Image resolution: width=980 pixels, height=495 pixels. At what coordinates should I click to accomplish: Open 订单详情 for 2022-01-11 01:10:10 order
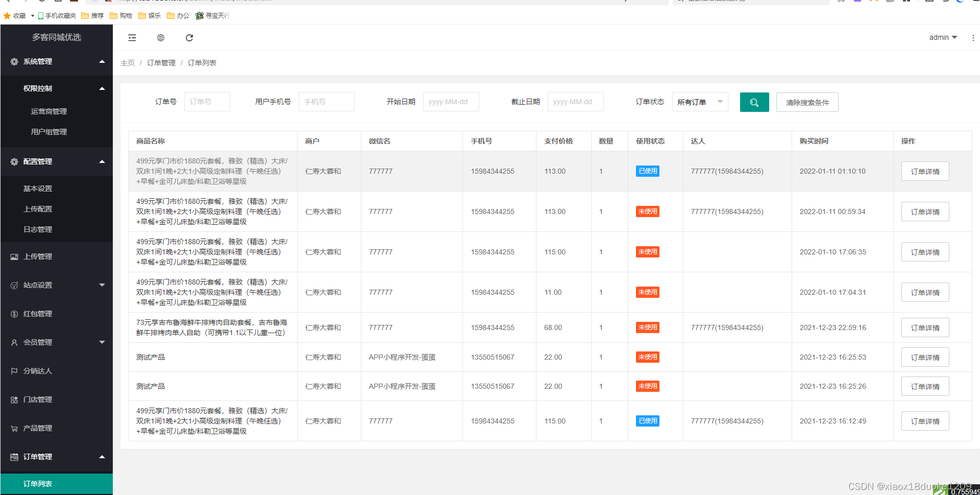925,171
